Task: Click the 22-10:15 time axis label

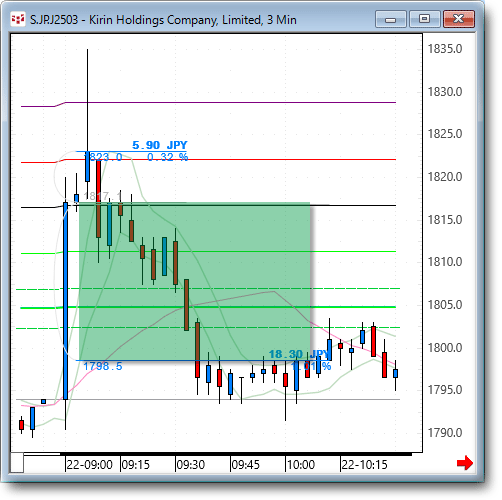Action: click(x=365, y=464)
